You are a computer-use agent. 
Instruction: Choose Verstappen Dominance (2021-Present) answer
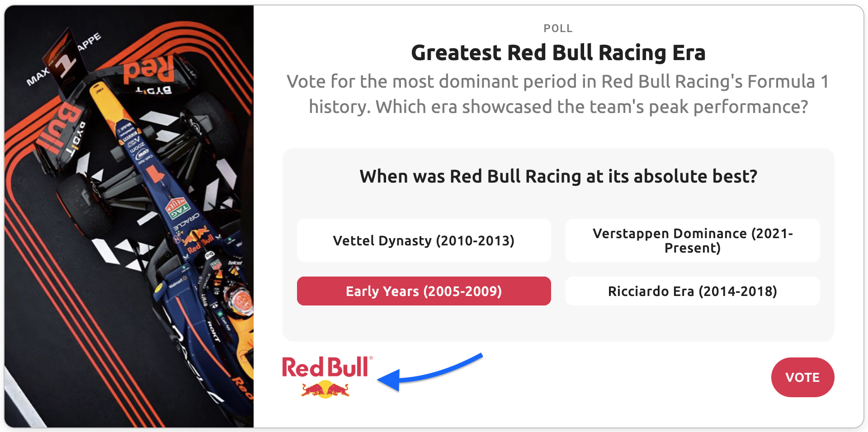pyautogui.click(x=692, y=240)
